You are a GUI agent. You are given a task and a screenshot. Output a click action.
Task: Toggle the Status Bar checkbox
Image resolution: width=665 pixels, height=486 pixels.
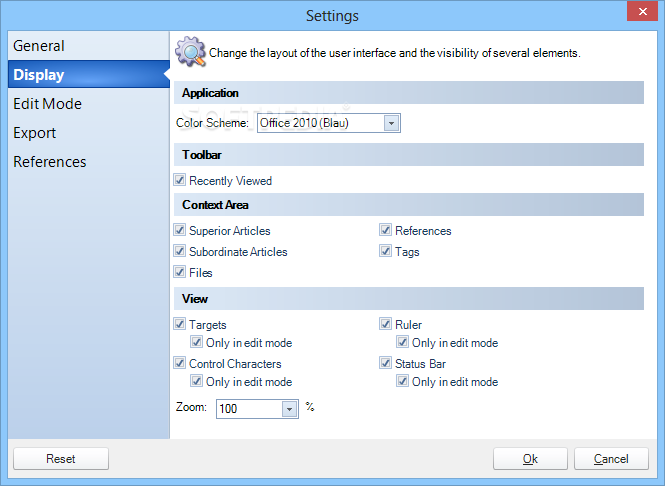click(x=386, y=363)
